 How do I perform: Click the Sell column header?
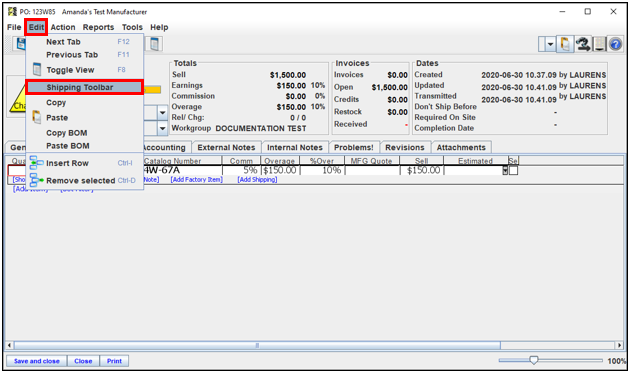coord(421,161)
